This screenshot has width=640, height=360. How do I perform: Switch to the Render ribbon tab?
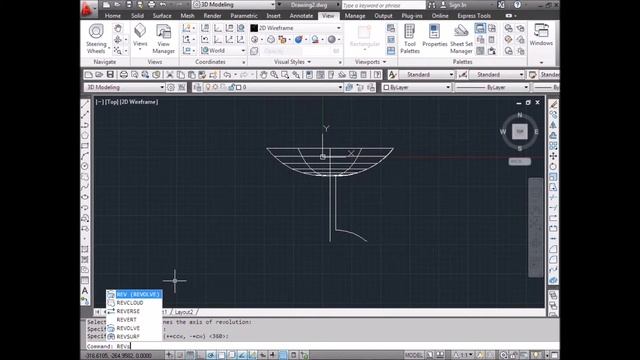(212, 16)
